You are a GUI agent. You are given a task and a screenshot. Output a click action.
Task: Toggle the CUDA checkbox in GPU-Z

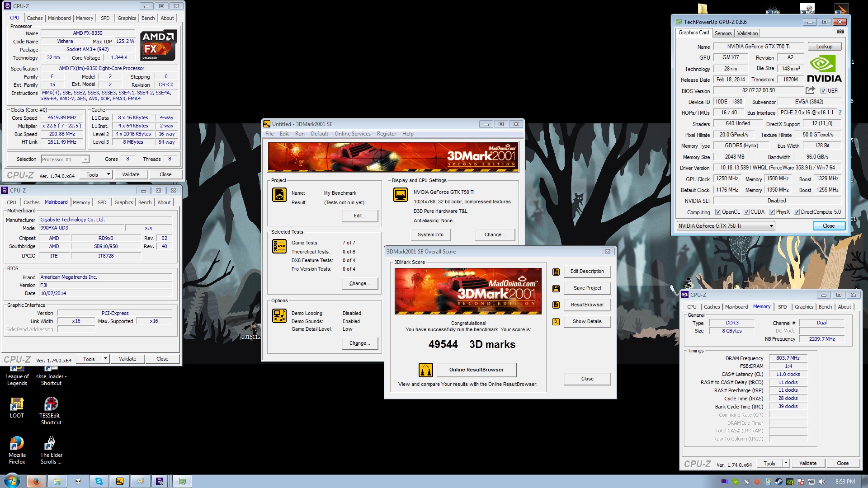coord(746,212)
